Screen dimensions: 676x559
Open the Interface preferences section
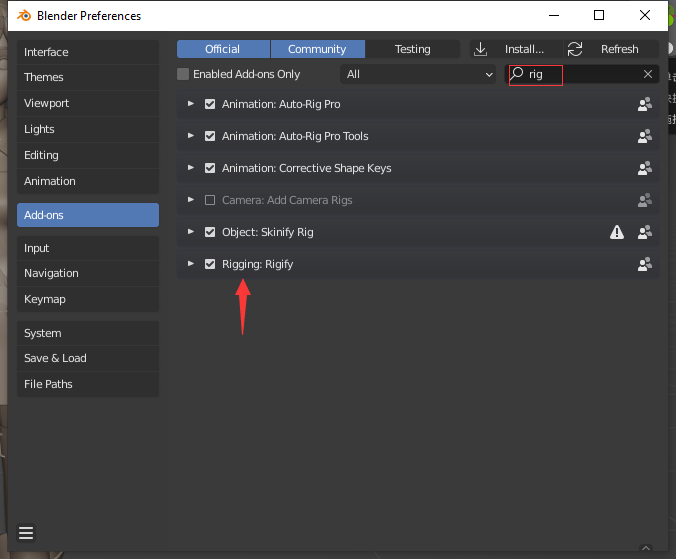[88, 52]
